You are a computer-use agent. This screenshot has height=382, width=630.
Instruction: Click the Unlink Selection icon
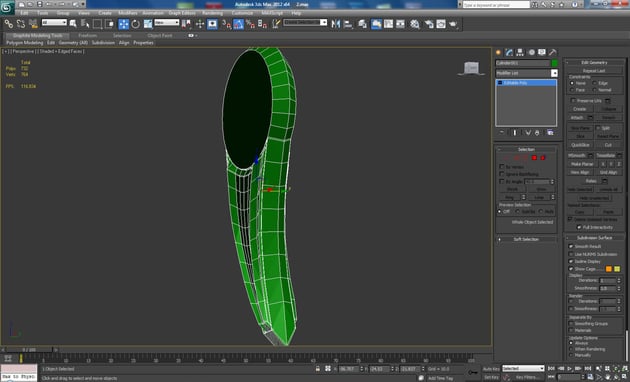20,24
